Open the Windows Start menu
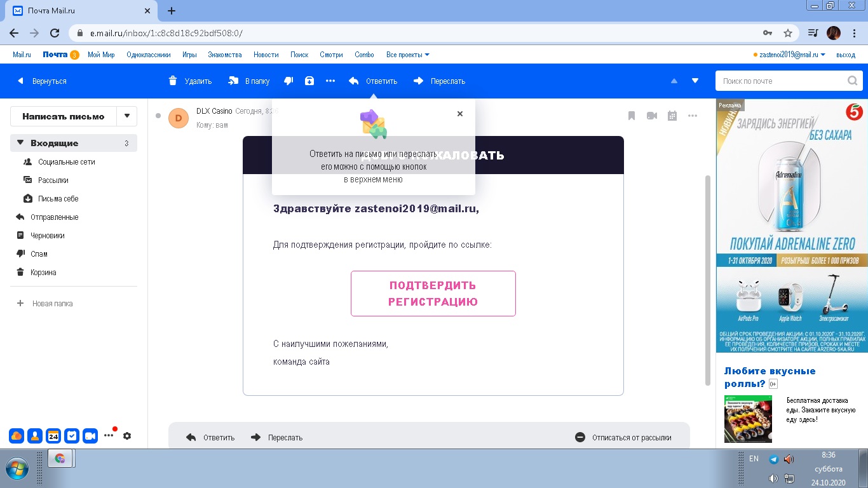The image size is (868, 488). tap(18, 468)
